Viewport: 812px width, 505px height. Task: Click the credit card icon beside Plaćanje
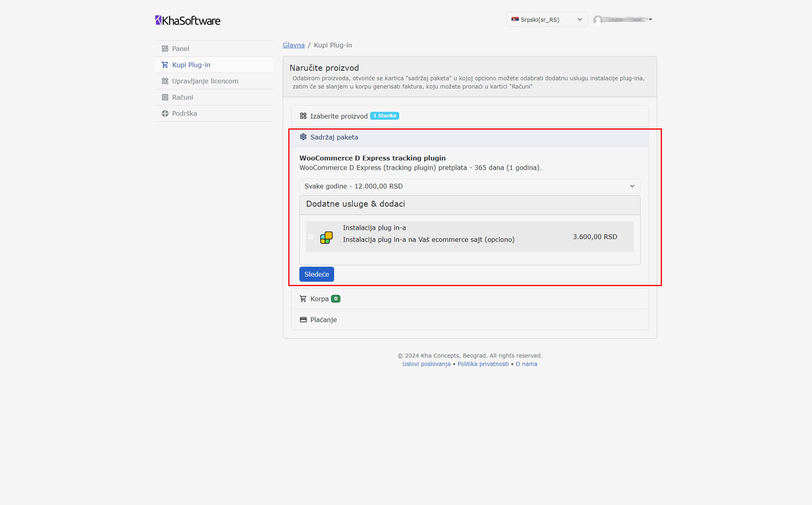click(x=303, y=320)
